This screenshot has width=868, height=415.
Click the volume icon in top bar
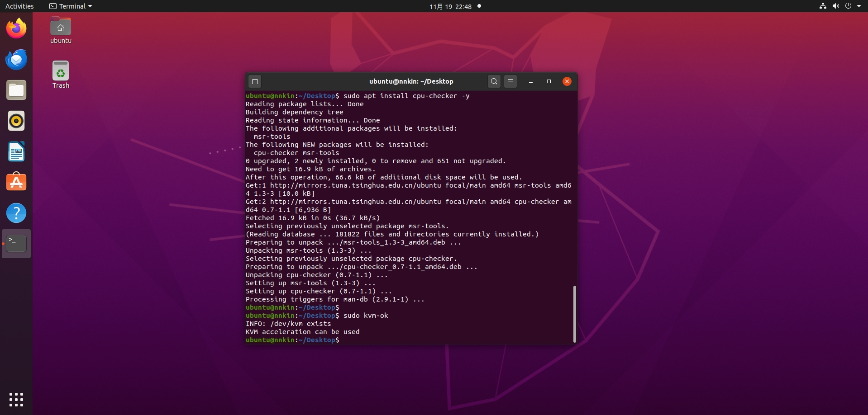pyautogui.click(x=835, y=6)
